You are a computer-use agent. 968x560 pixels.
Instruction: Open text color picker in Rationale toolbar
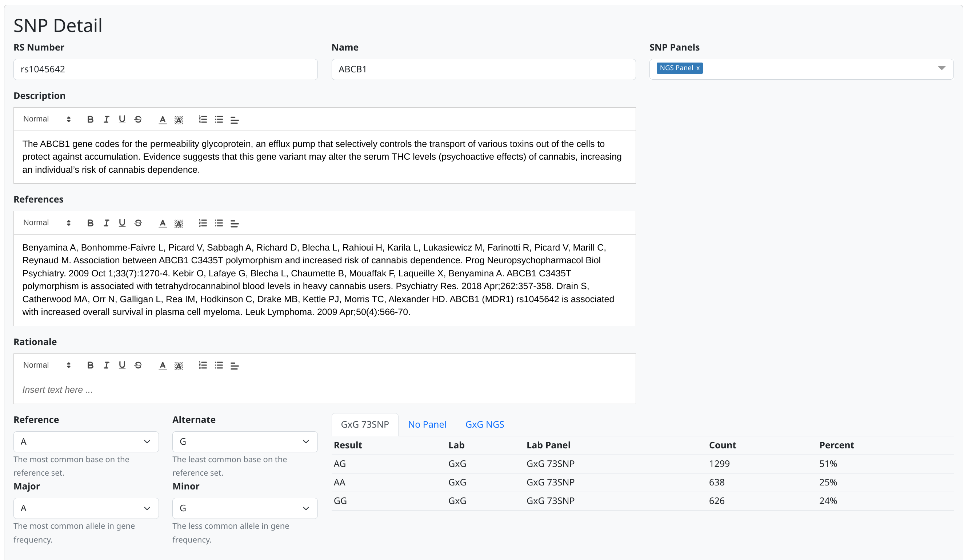[x=163, y=366]
